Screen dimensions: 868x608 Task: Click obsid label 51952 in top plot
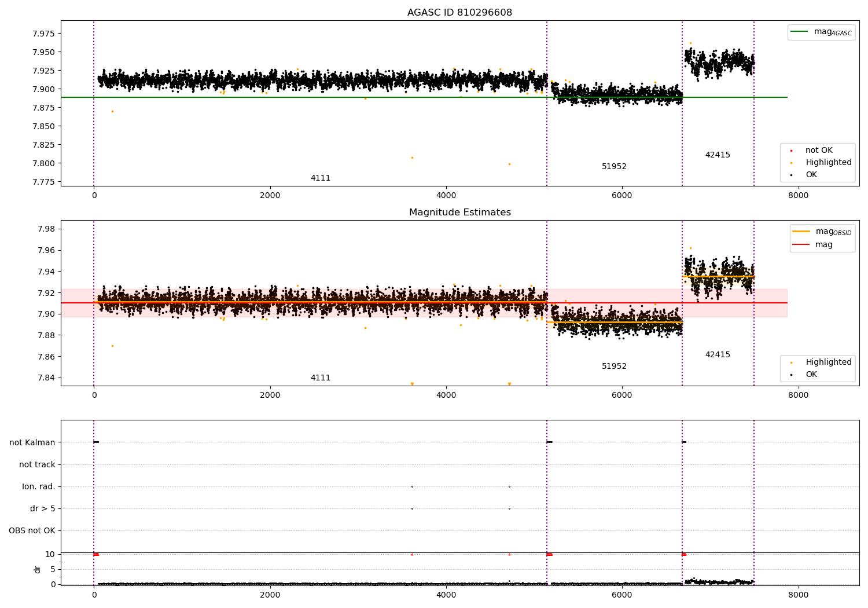(x=614, y=166)
